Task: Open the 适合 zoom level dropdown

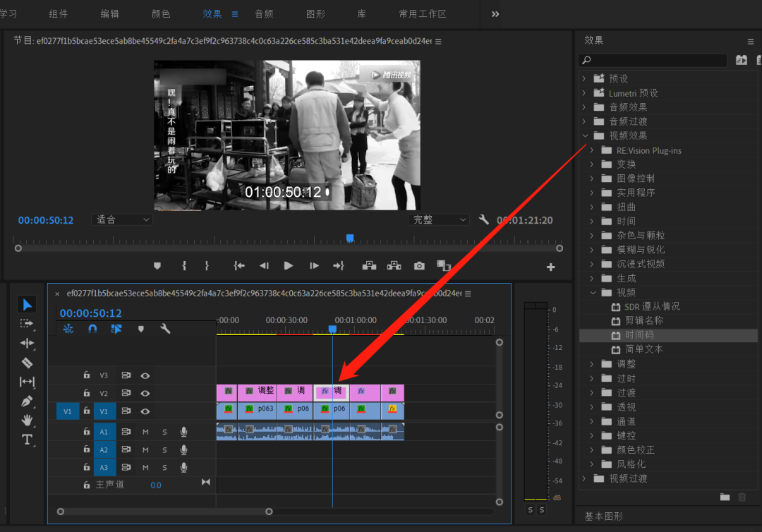Action: [123, 220]
